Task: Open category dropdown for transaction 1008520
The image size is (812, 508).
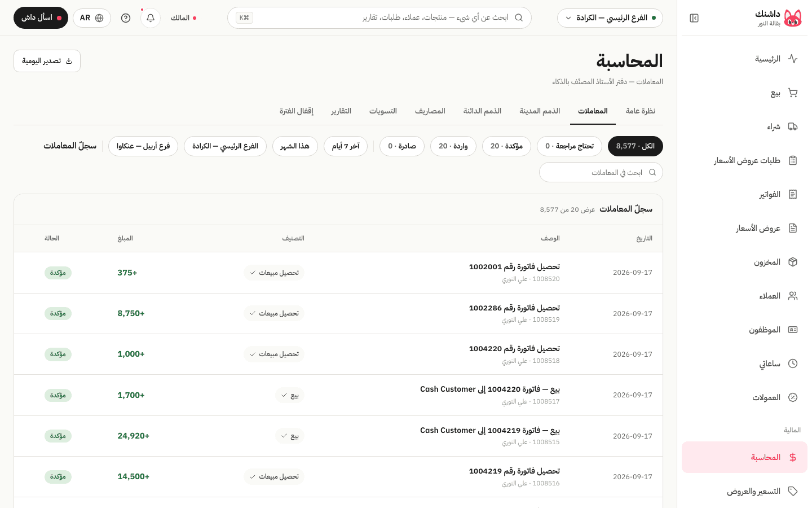Action: point(274,273)
